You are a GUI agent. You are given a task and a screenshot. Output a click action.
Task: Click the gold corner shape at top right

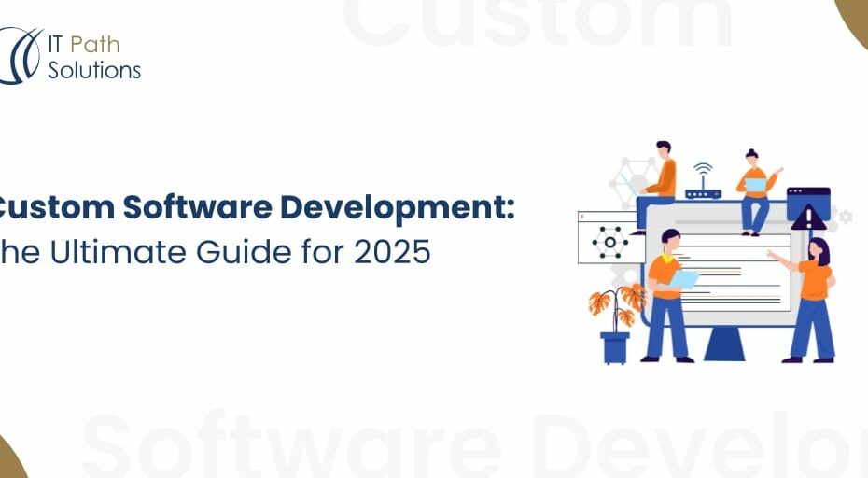(852, 20)
